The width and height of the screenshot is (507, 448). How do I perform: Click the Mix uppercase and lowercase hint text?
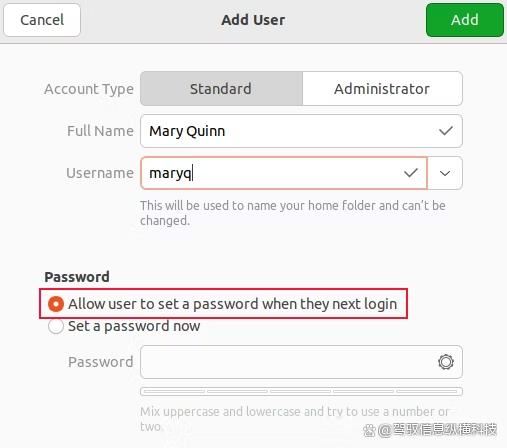(294, 419)
